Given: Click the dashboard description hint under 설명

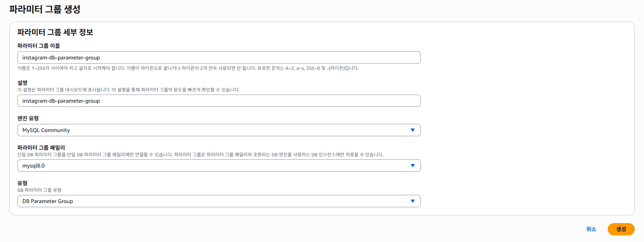Looking at the screenshot, I should click(129, 90).
